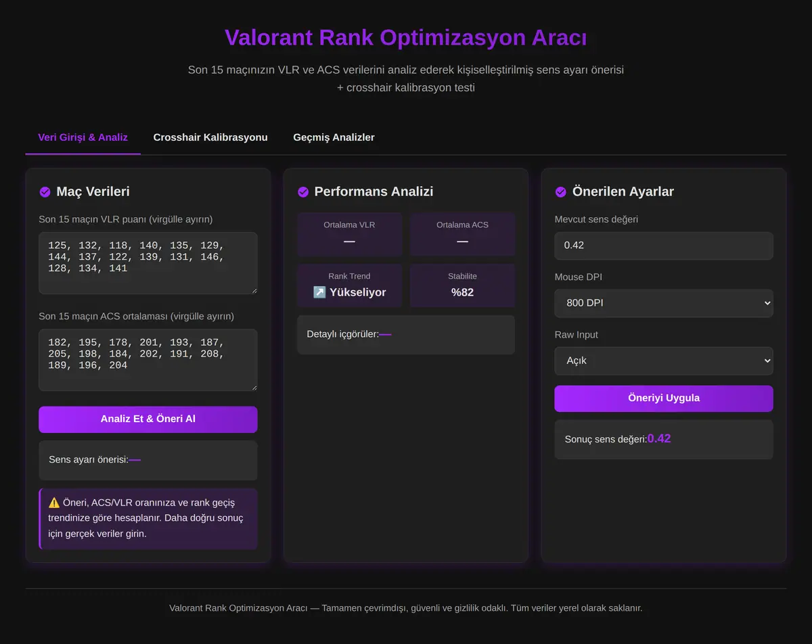Viewport: 812px width, 644px height.
Task: Open the Geçmiş Analizler tab
Action: [334, 137]
